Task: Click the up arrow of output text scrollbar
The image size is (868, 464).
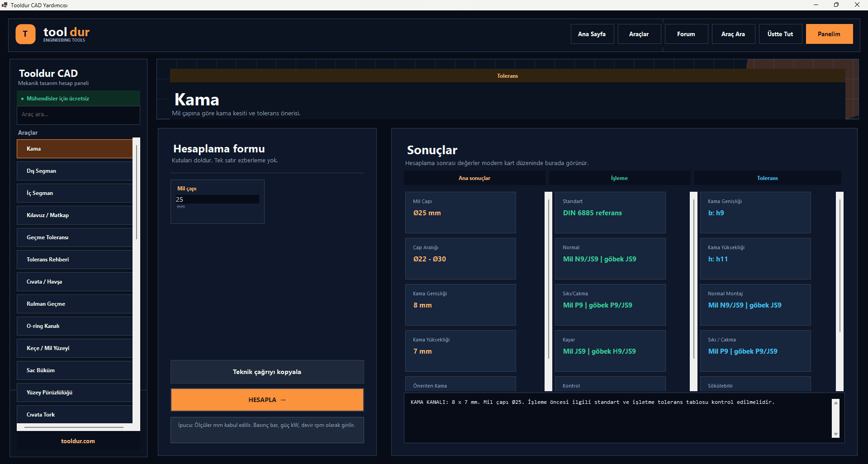Action: click(836, 402)
